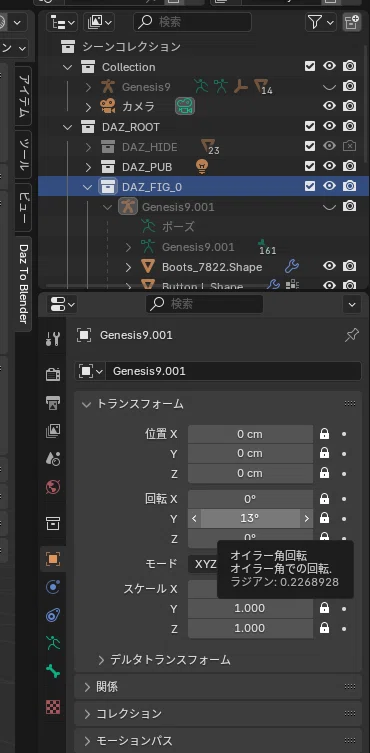This screenshot has height=753, width=370.
Task: Change the outliner display mode
Action: [99, 22]
